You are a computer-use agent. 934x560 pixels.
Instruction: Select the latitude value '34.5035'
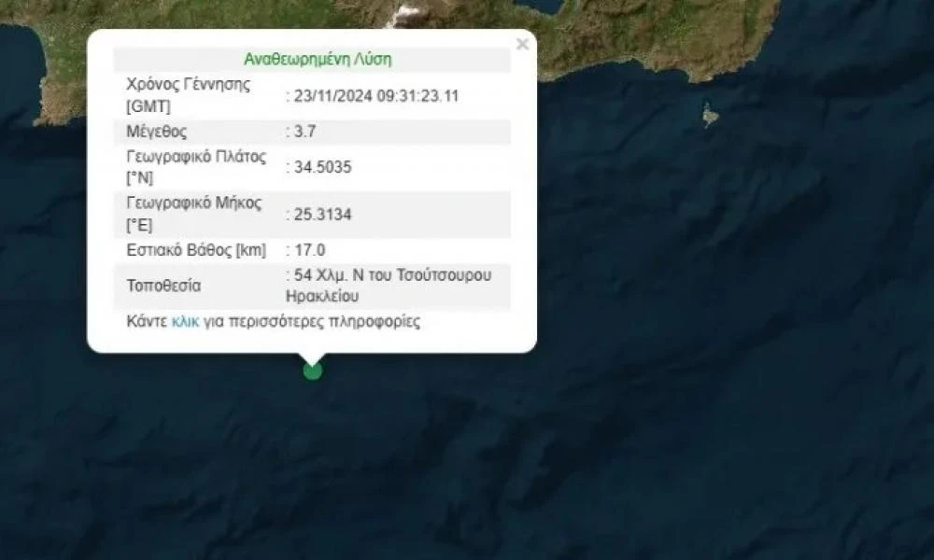coord(323,167)
